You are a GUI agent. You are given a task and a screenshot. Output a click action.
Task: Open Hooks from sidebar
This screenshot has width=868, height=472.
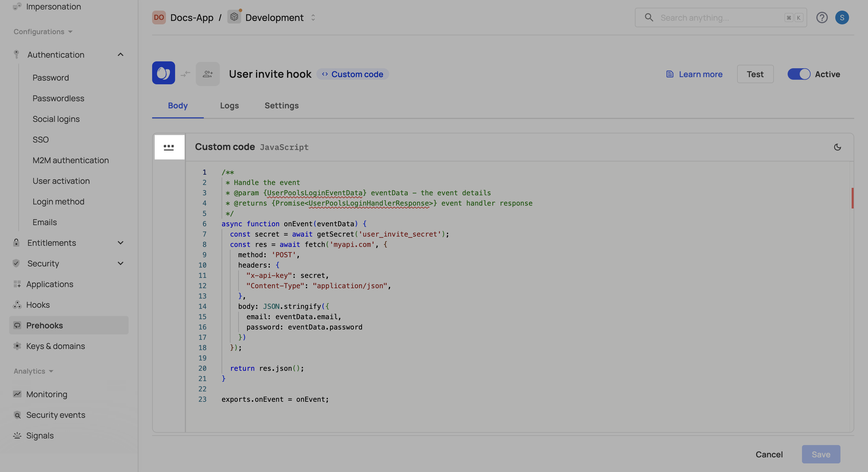click(38, 305)
